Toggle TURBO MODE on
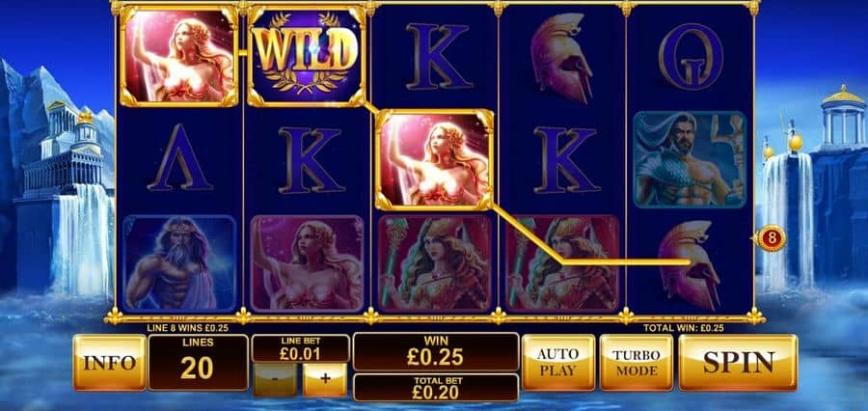 637,362
